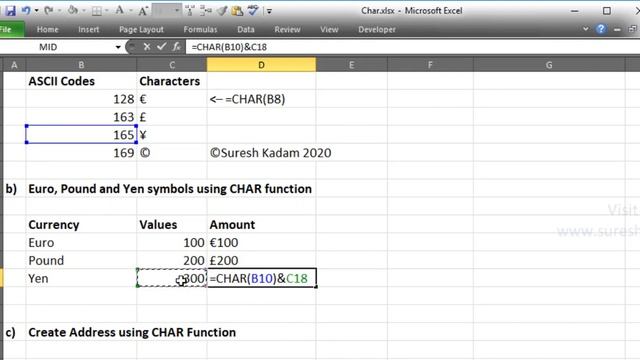Screen dimensions: 640x360
Task: Select highlighted column D header
Action: (261, 65)
